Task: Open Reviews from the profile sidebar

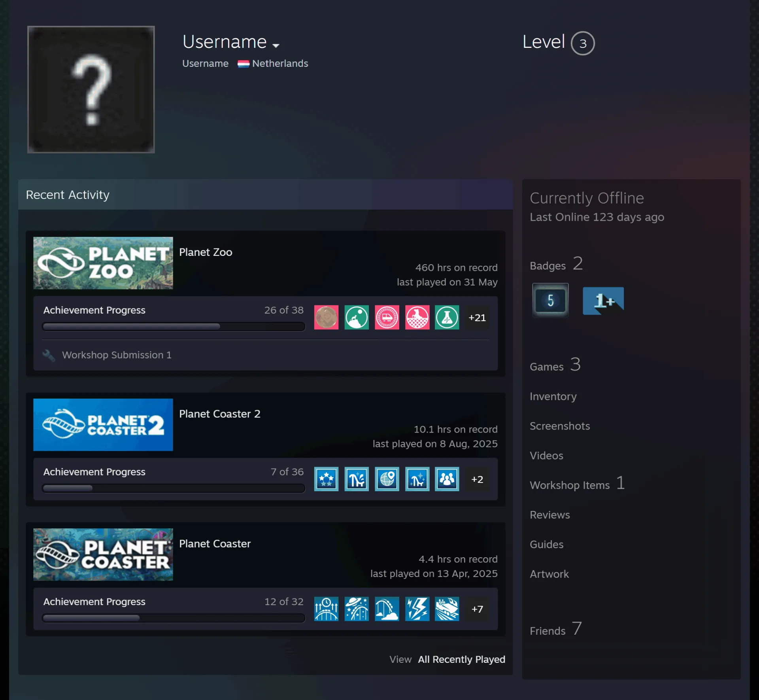Action: tap(550, 515)
